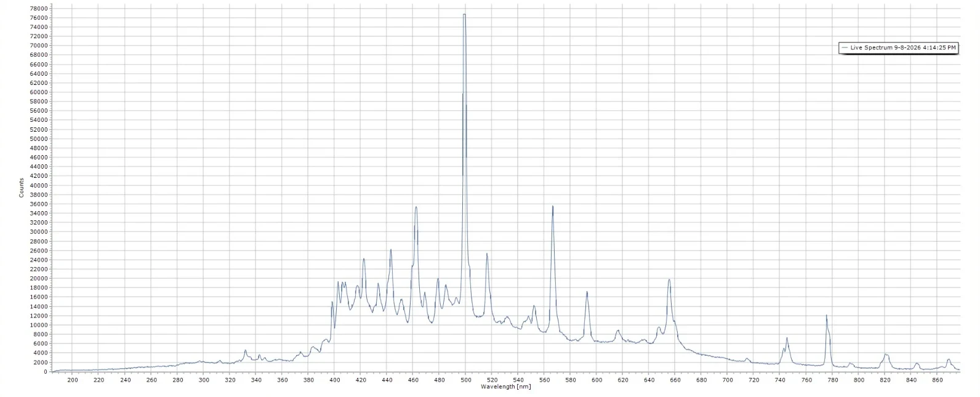The height and width of the screenshot is (397, 980).
Task: Click the Wavelength [nm] x-axis title
Action: tap(505, 387)
